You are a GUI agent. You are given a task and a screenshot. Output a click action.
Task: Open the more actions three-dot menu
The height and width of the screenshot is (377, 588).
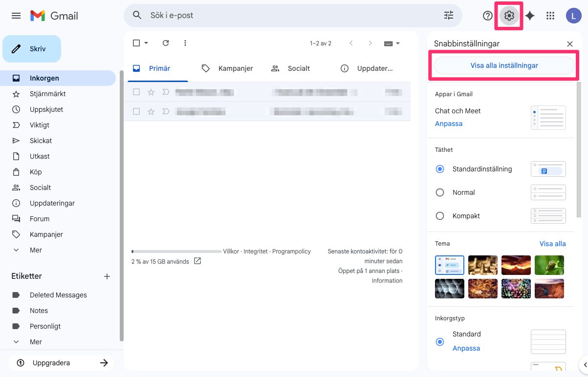(x=185, y=43)
